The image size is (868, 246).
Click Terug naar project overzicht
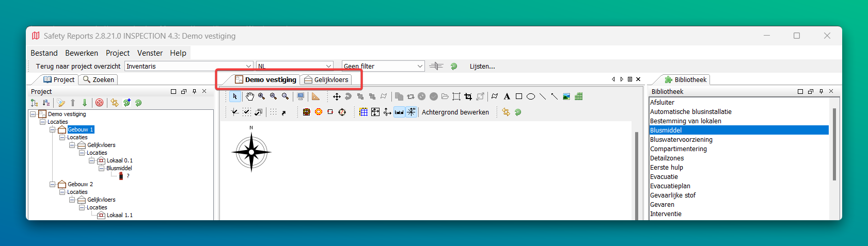click(78, 66)
